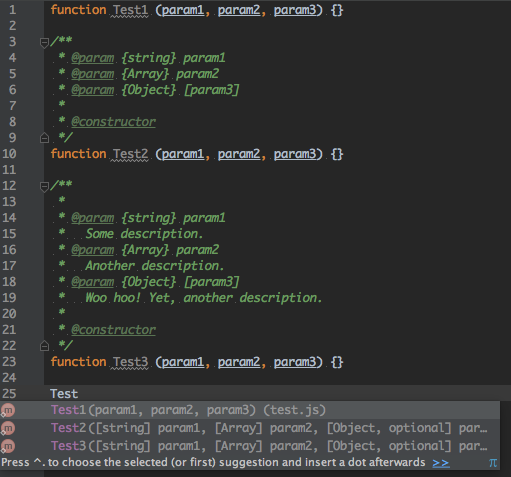
Task: Click the @param tag on line 16
Action: 93,250
